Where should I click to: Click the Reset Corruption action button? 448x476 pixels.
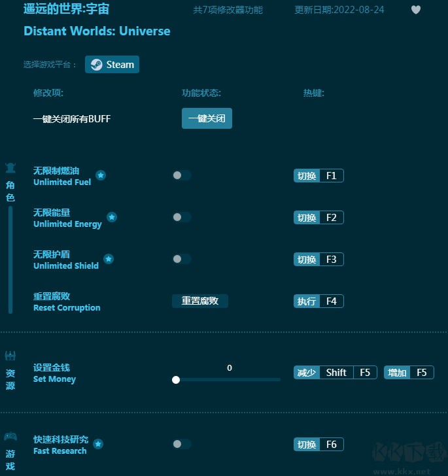pos(199,301)
